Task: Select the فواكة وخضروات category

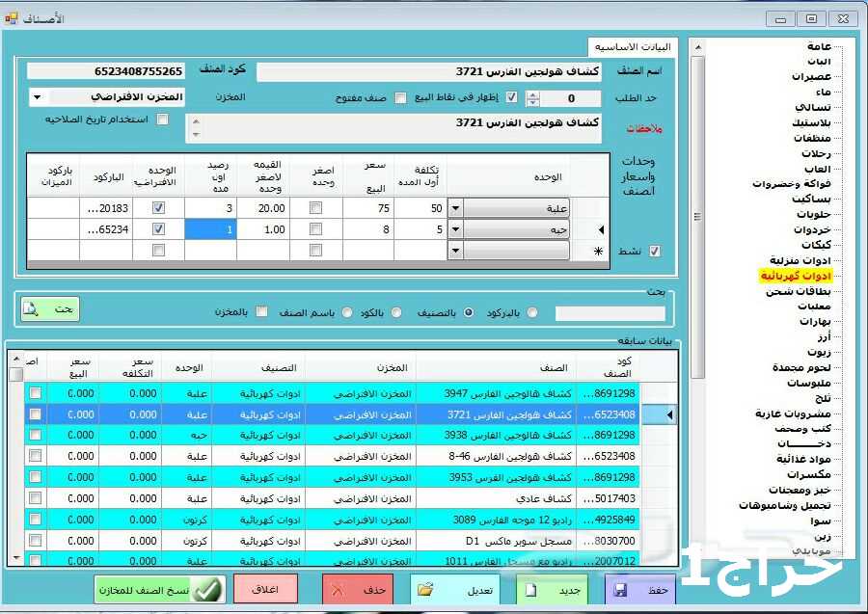Action: tap(792, 184)
